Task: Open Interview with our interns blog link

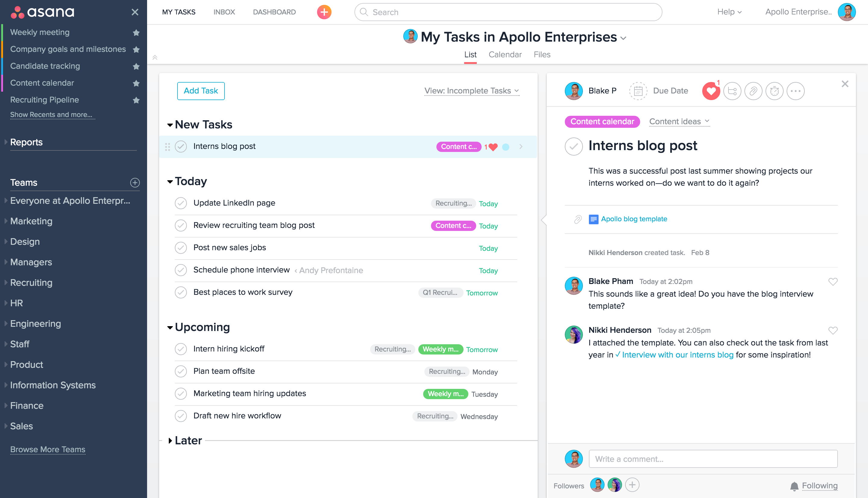Action: [x=678, y=355]
